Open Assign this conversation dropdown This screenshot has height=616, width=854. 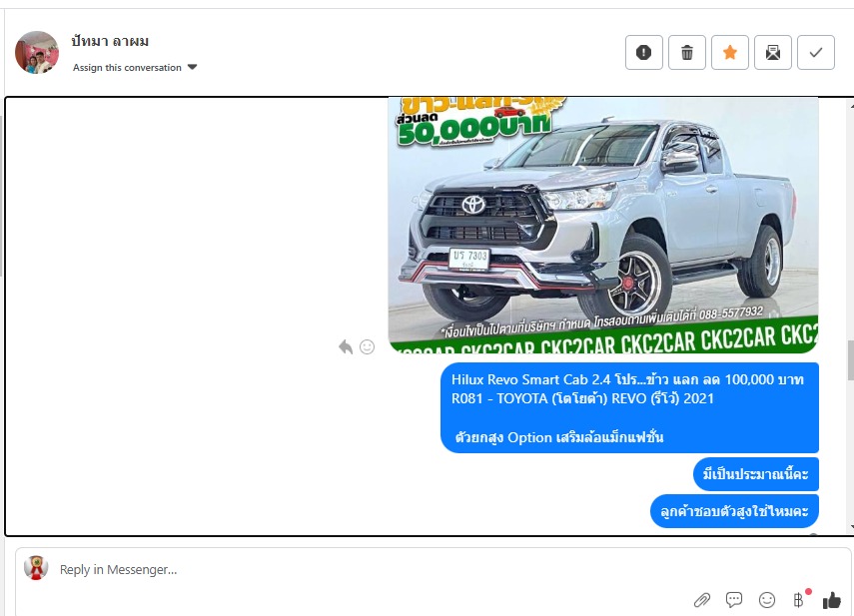point(135,68)
